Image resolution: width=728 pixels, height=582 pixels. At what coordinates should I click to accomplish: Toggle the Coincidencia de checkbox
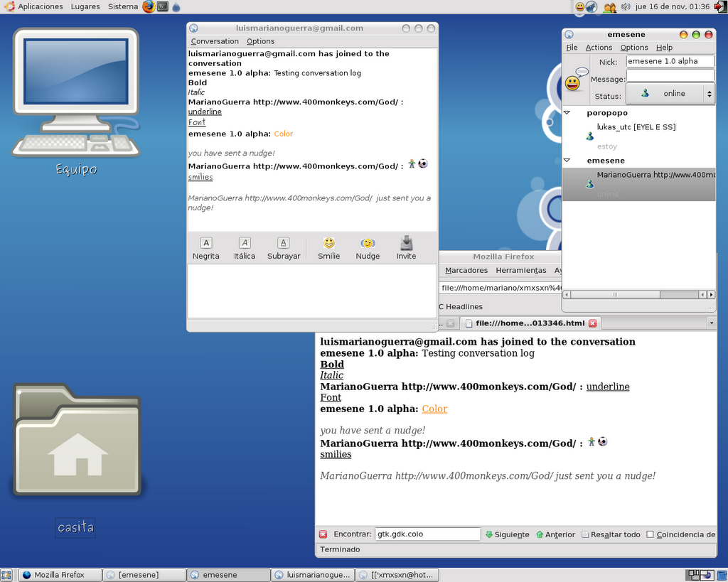pyautogui.click(x=650, y=534)
